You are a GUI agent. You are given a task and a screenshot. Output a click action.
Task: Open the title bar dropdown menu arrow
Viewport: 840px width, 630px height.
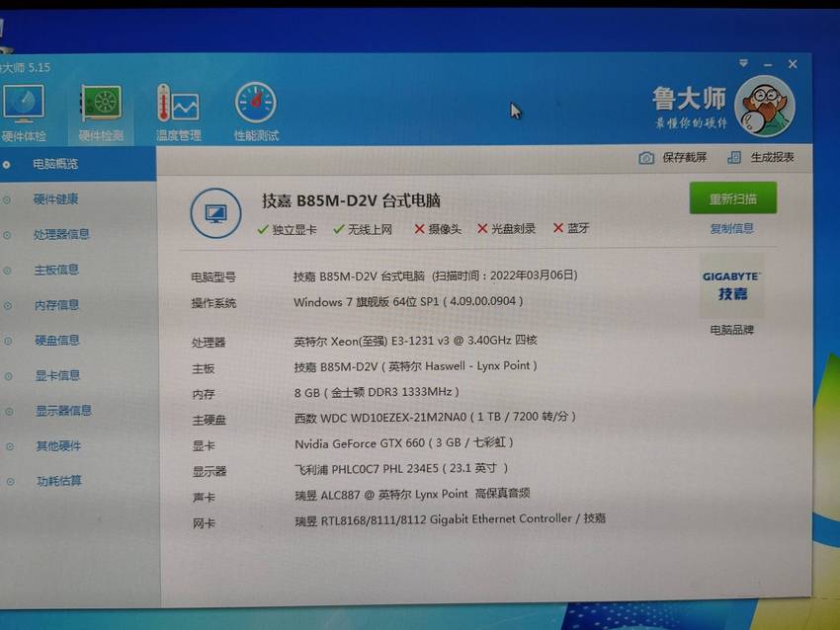[743, 63]
